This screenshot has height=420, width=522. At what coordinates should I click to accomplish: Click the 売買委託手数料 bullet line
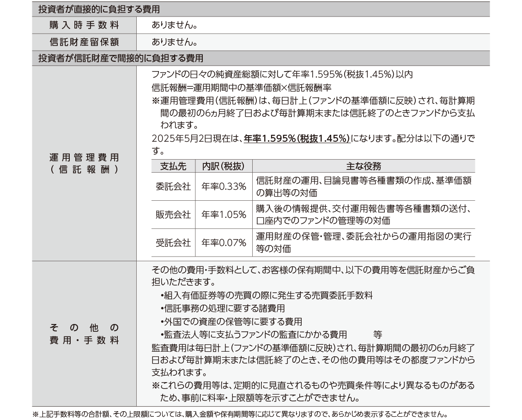(266, 295)
